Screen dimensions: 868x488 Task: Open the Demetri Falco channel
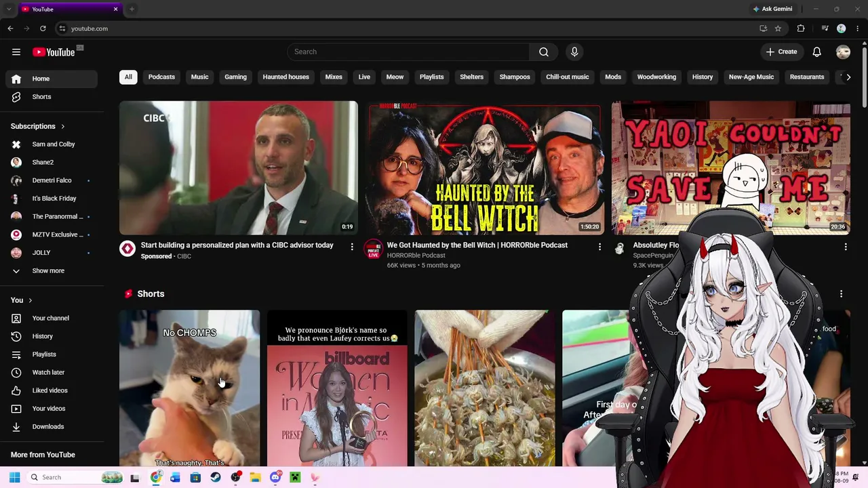tap(52, 180)
